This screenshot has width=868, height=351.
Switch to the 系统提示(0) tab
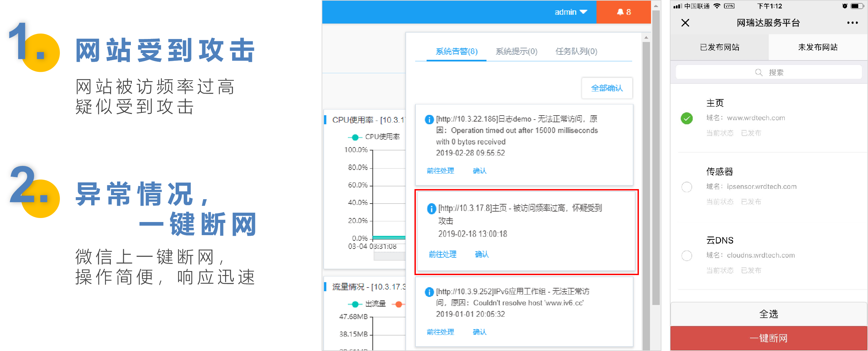(x=516, y=51)
